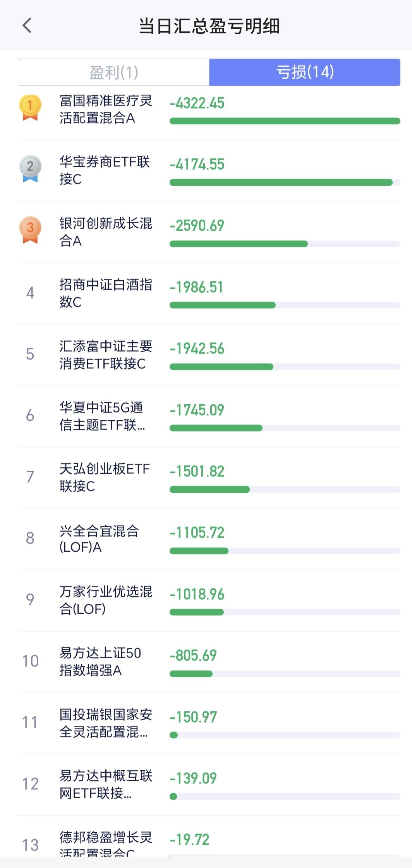Click the gold first-place medal icon
This screenshot has width=412, height=868.
tap(30, 107)
